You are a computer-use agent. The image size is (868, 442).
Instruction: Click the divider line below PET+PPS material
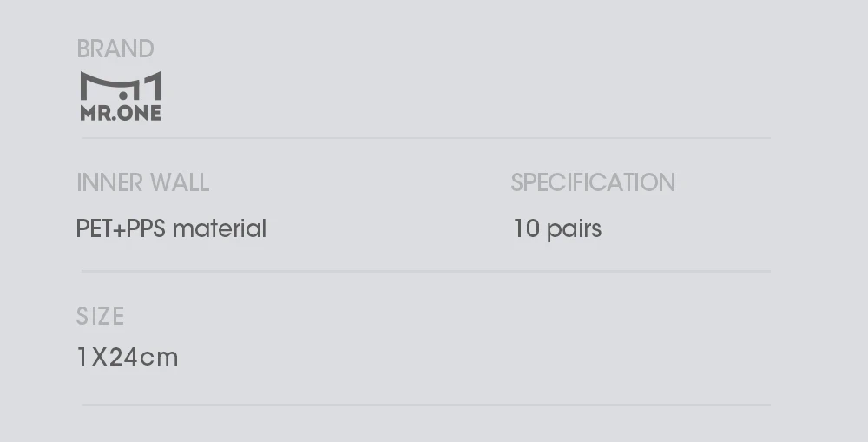coord(425,271)
